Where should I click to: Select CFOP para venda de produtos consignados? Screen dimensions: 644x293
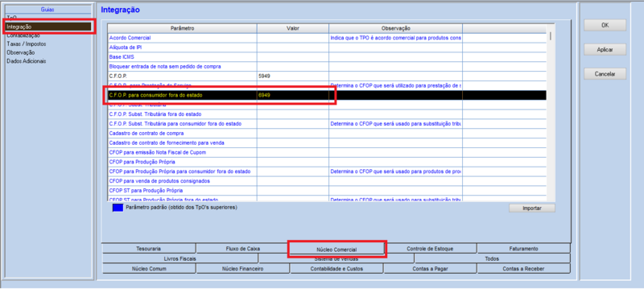click(327, 181)
